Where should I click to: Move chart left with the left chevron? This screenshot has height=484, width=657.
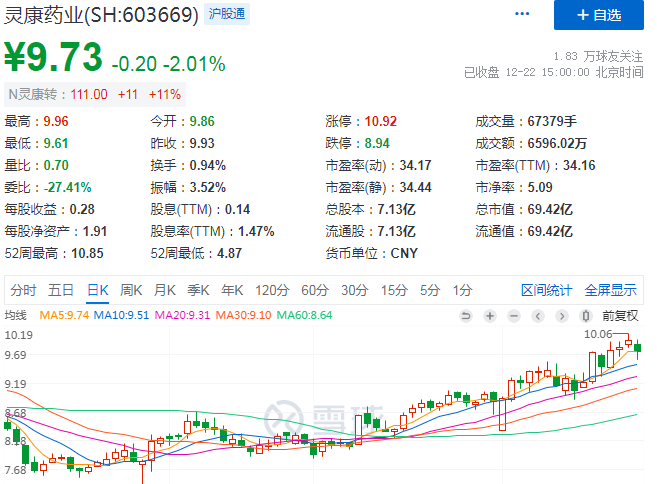point(538,316)
